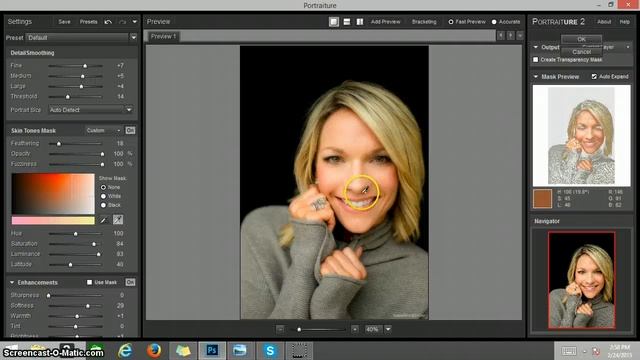640x360 pixels.
Task: Select Fast Preview mode
Action: 451,22
